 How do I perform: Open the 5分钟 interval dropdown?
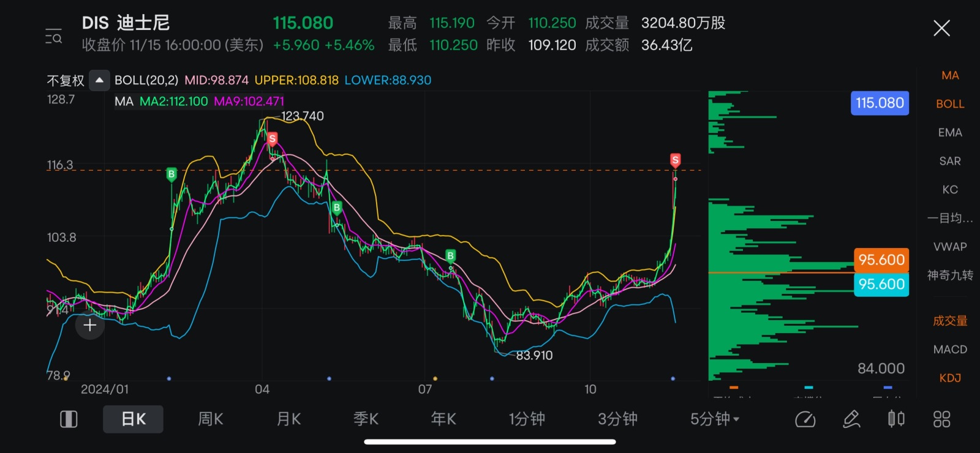pyautogui.click(x=715, y=419)
